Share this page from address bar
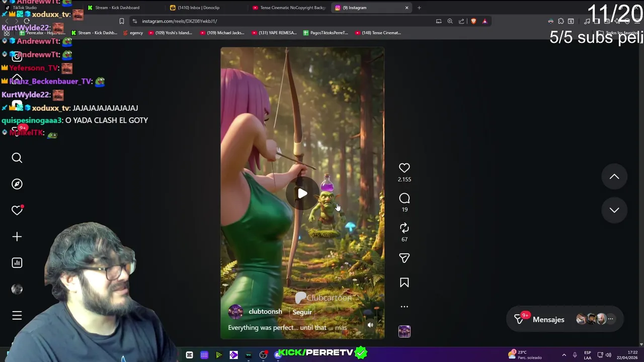 click(x=461, y=21)
